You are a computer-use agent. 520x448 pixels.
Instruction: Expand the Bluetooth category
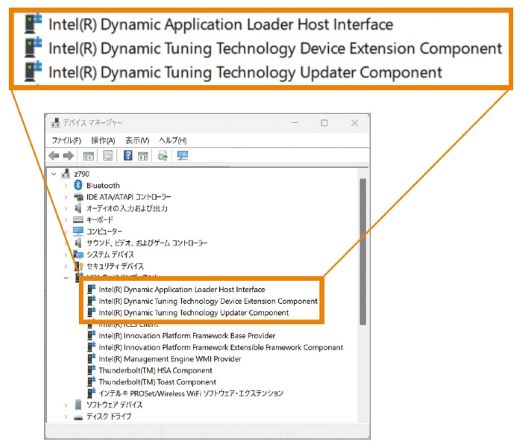point(66,185)
